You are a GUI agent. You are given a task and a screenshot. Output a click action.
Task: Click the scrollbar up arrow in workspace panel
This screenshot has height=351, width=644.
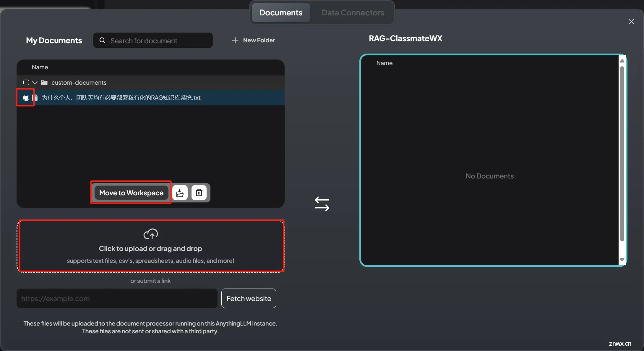[x=622, y=61]
